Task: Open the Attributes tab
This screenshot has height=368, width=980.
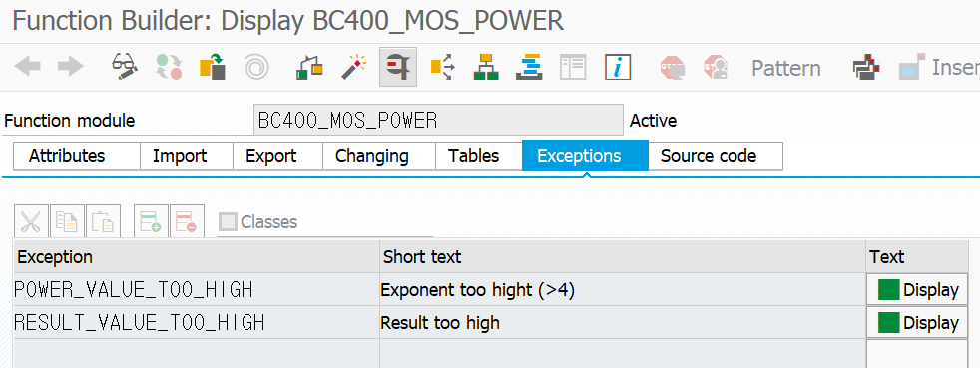Action: coord(77,156)
